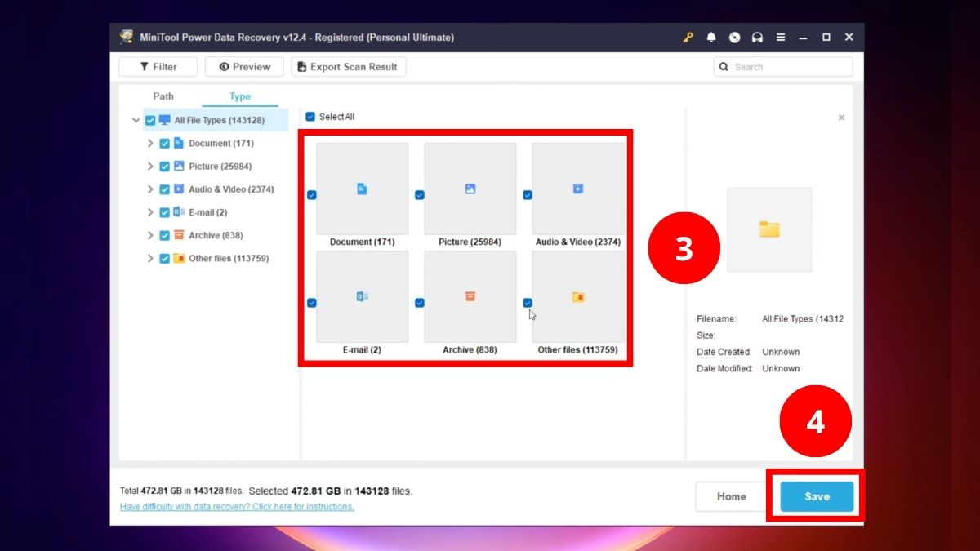This screenshot has height=551, width=980.
Task: Click the MiniTool app logo icon
Action: click(127, 37)
